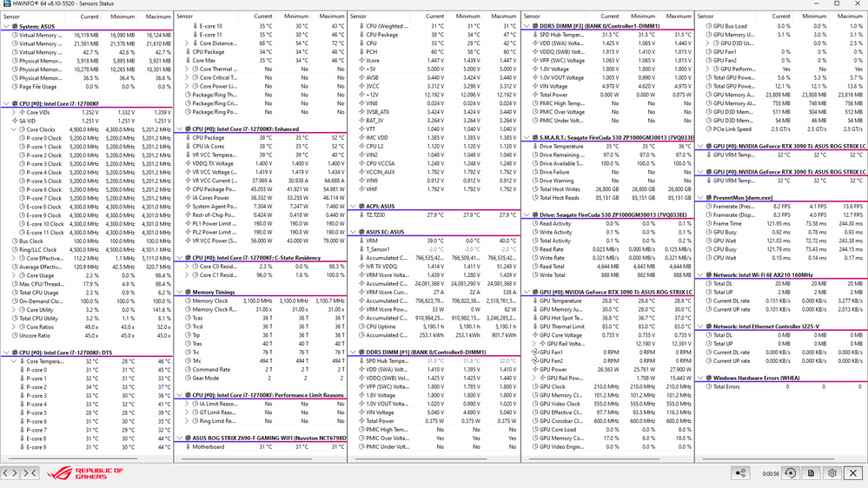Click the shrink columns arrows button

click(30, 473)
